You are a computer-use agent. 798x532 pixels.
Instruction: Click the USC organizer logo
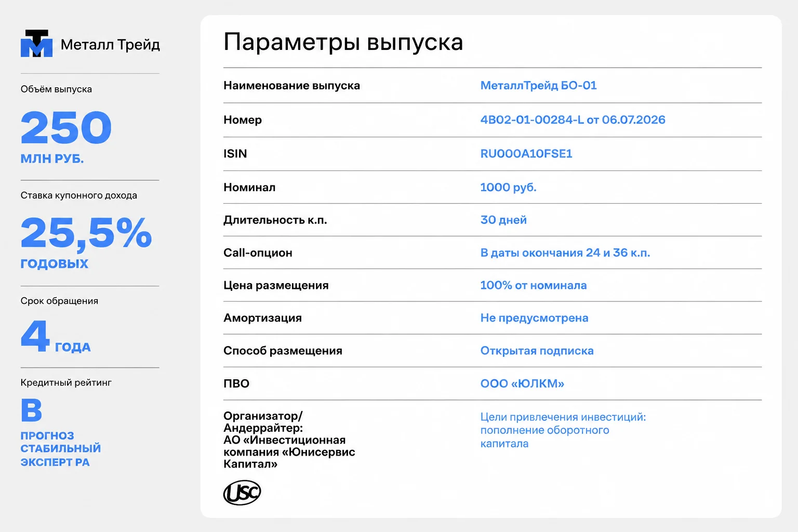tap(242, 493)
